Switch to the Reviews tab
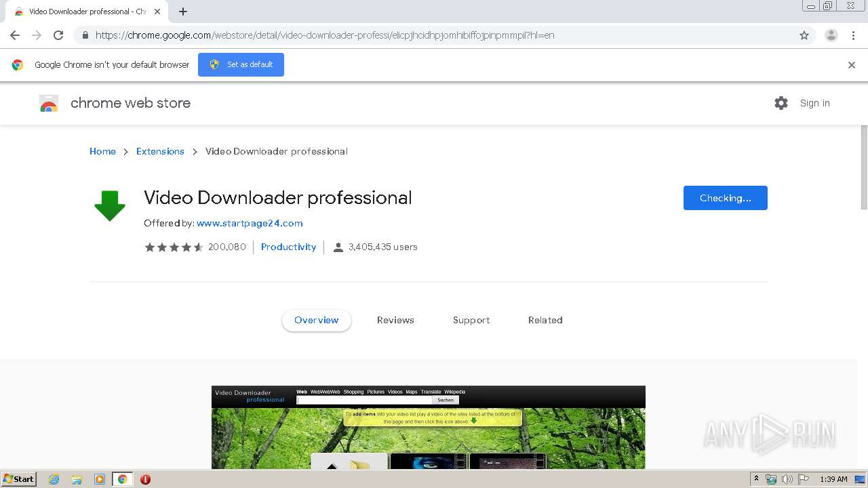Image resolution: width=868 pixels, height=488 pixels. point(395,320)
